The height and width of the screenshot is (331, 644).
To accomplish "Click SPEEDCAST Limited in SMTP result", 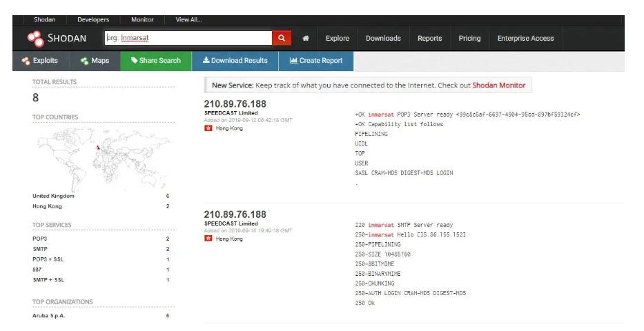I will pos(231,223).
